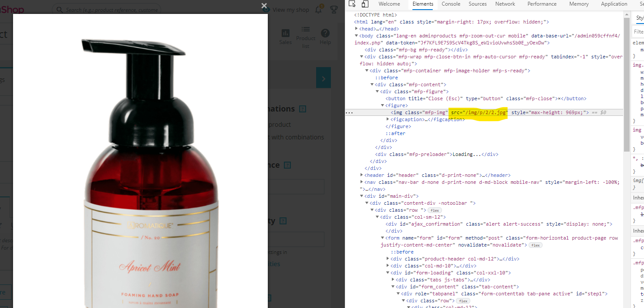
Task: Expand the tabs js-tabs div node
Action: tap(393, 280)
